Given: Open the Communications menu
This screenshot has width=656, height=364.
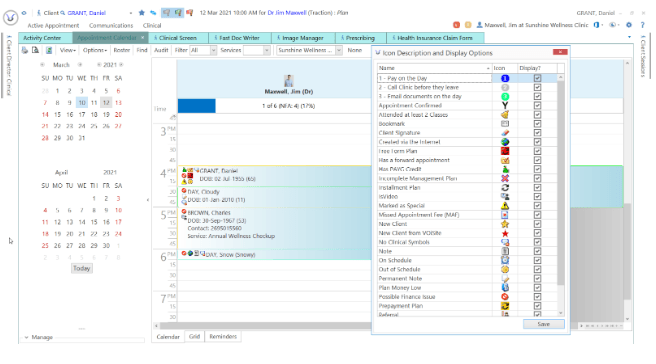Looking at the screenshot, I should click(x=111, y=26).
